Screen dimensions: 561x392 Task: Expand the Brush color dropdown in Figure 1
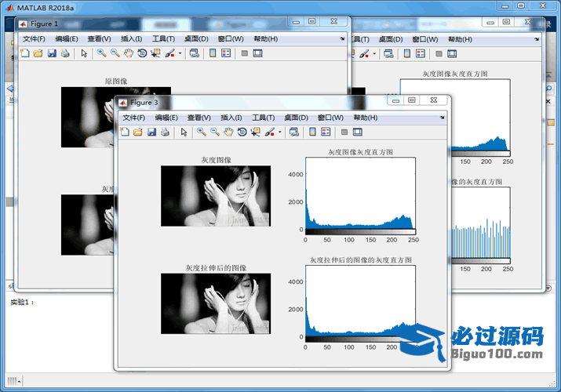click(x=180, y=53)
